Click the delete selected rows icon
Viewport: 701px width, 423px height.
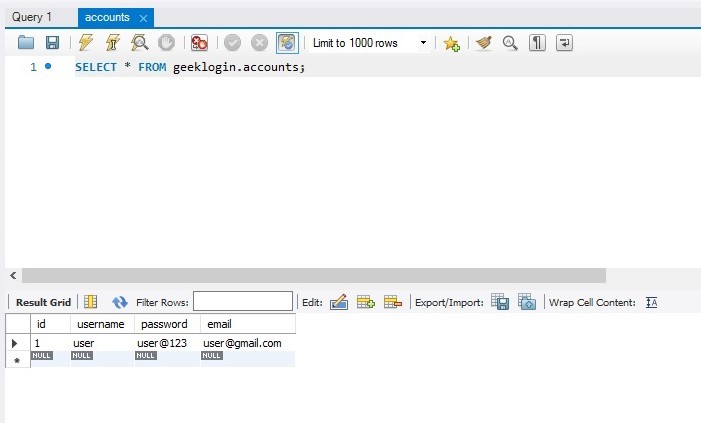[392, 302]
